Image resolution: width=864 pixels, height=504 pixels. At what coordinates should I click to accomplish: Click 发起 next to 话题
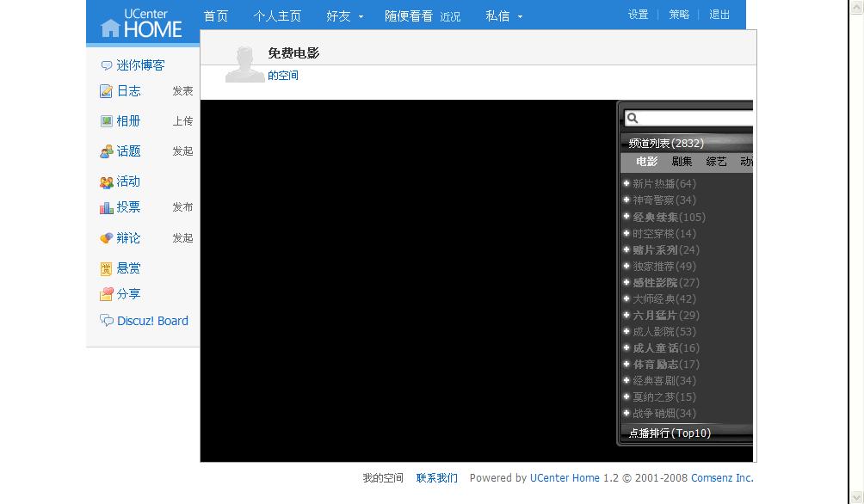[x=182, y=151]
